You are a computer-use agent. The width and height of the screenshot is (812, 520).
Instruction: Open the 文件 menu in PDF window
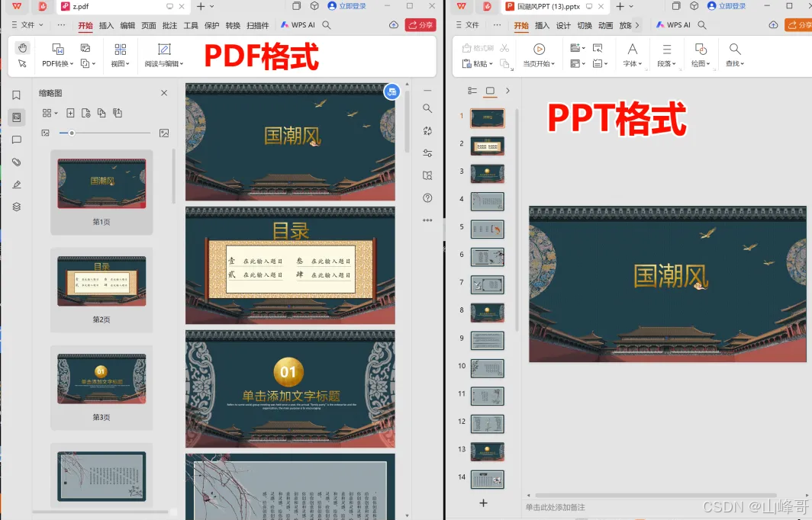(27, 25)
